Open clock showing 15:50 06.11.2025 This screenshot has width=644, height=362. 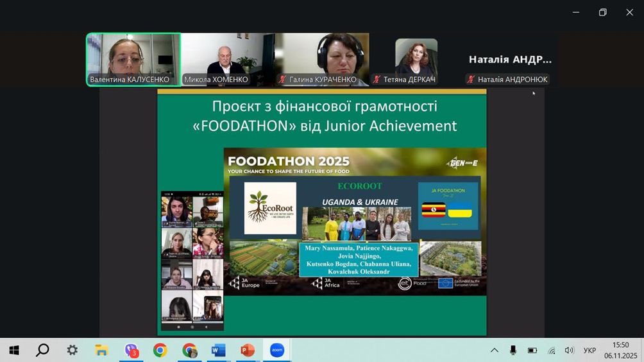pos(621,350)
